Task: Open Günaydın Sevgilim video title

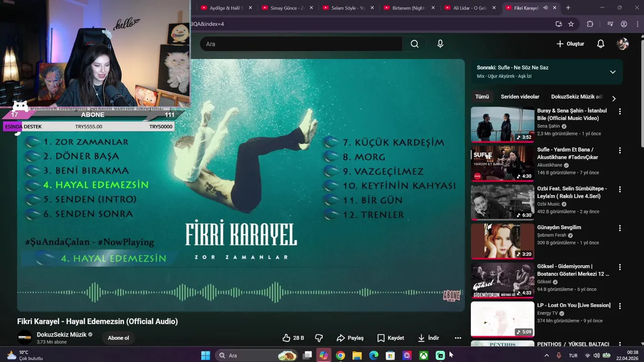Action: click(x=559, y=227)
